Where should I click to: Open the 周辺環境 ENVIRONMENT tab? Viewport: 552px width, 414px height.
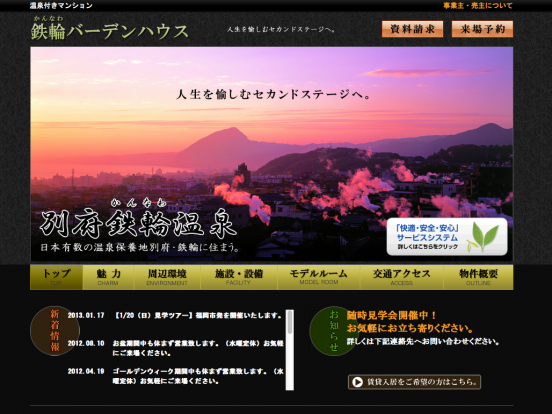tap(167, 277)
